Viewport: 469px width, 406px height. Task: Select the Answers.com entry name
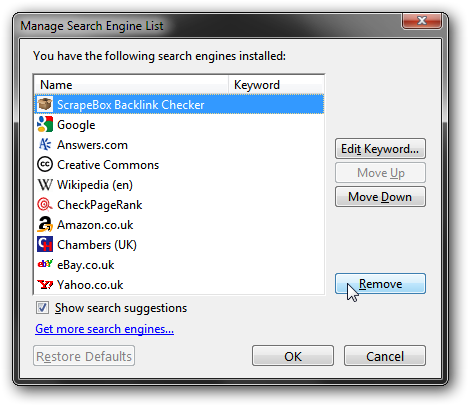coord(92,145)
